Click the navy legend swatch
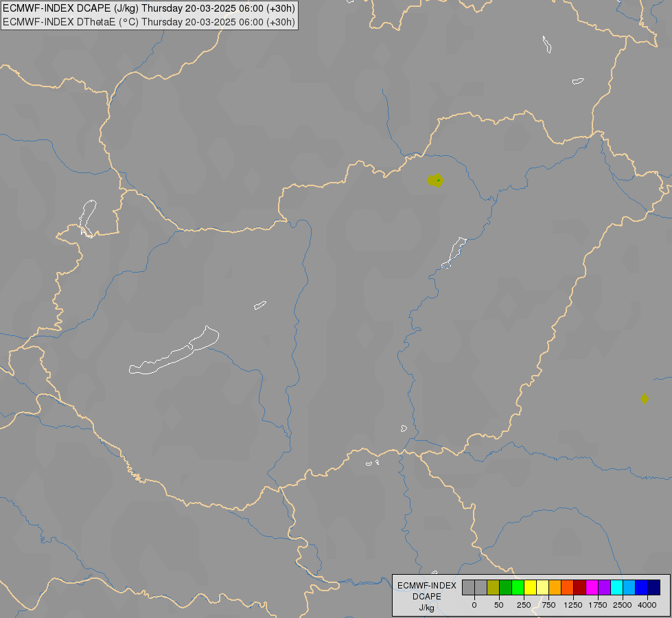 tap(654, 588)
